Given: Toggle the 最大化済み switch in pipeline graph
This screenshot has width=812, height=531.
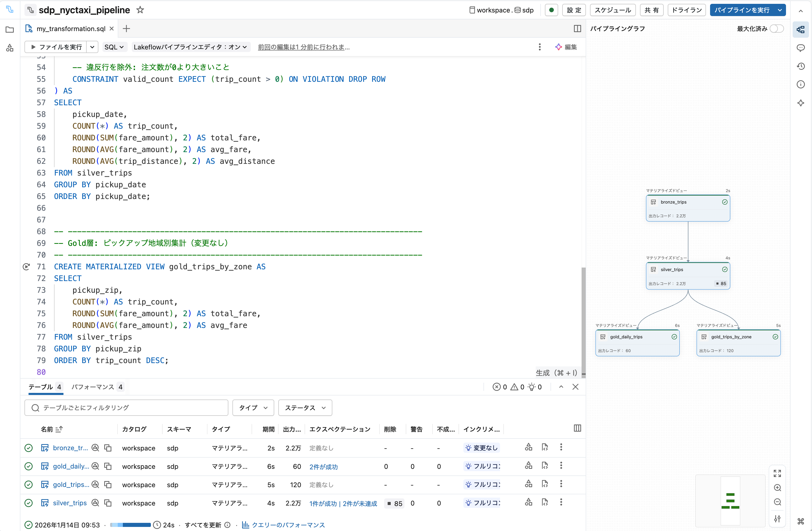Looking at the screenshot, I should tap(777, 29).
